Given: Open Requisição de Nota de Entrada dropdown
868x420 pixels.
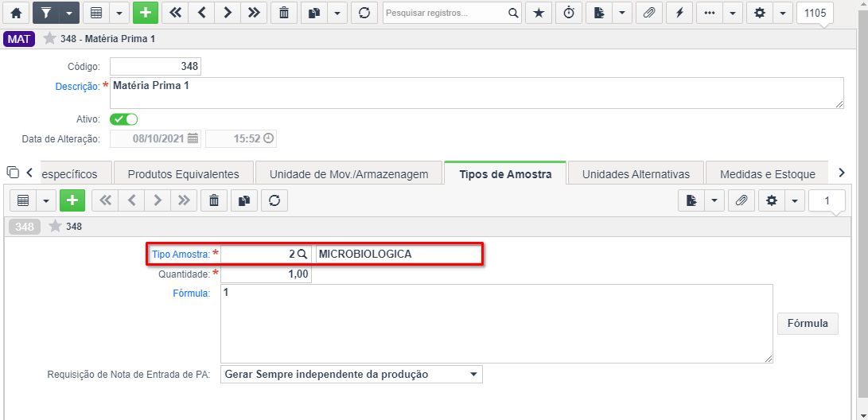Looking at the screenshot, I should [x=352, y=374].
